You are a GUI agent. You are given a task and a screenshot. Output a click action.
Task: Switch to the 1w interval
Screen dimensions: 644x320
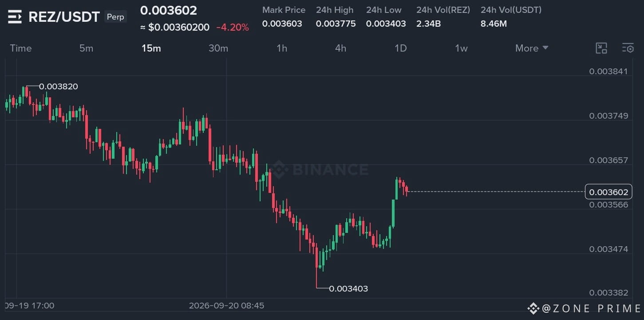(461, 48)
